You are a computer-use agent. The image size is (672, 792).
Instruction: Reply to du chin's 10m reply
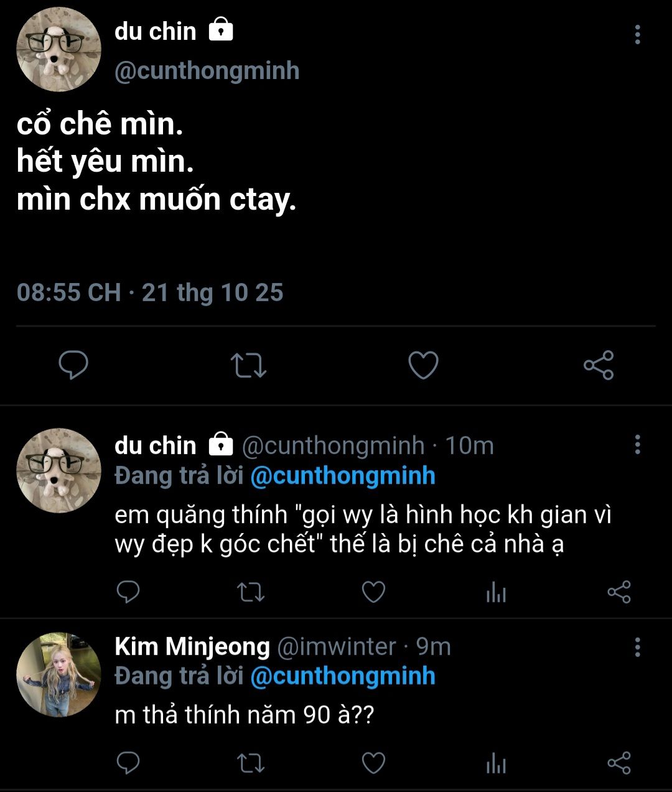[x=128, y=592]
